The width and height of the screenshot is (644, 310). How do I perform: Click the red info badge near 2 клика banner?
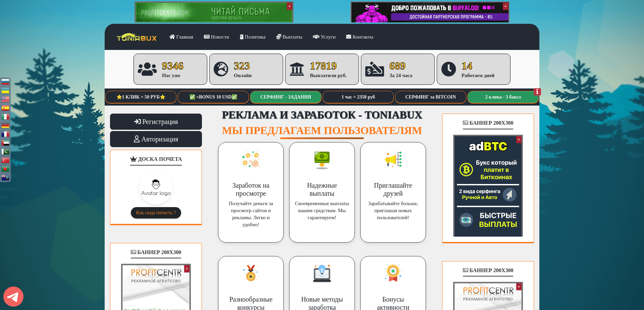[537, 91]
